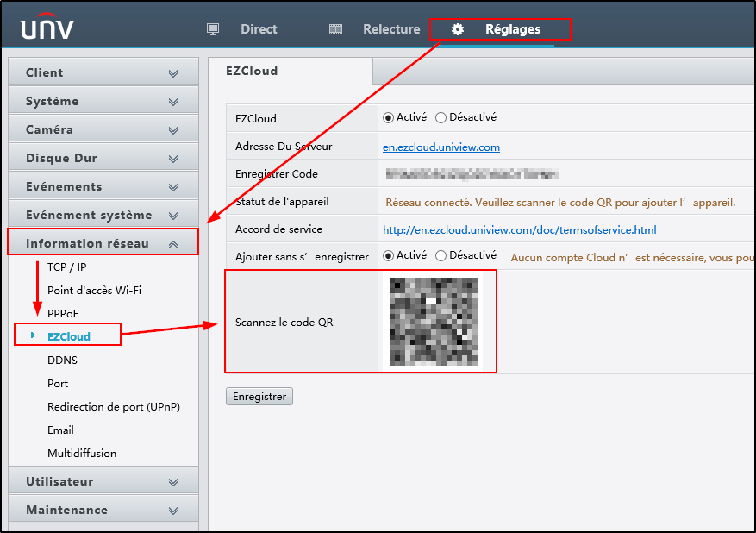Image resolution: width=756 pixels, height=533 pixels.
Task: Set EZCloud to Activé
Action: pos(388,117)
